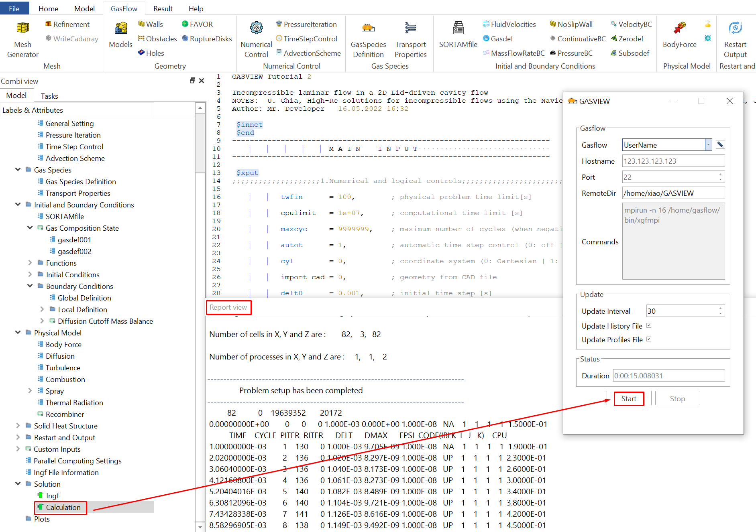Switch to the Tasks tab
The height and width of the screenshot is (532, 756).
click(x=49, y=96)
